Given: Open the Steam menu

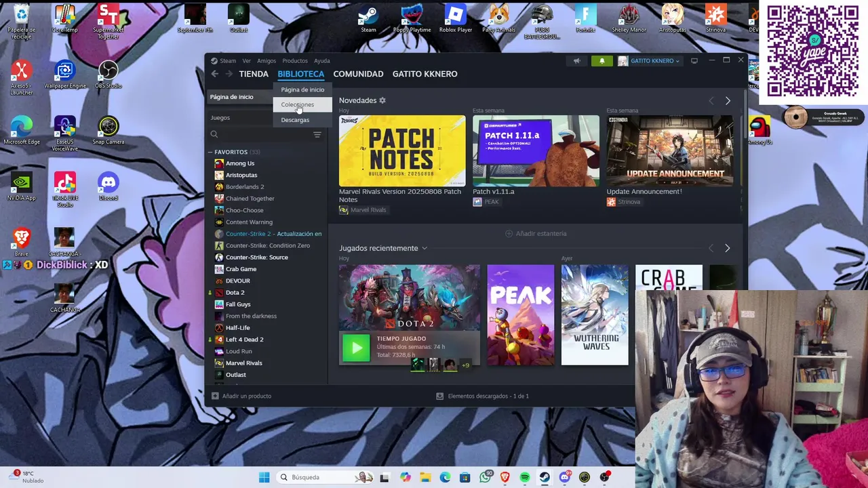Looking at the screenshot, I should (228, 61).
